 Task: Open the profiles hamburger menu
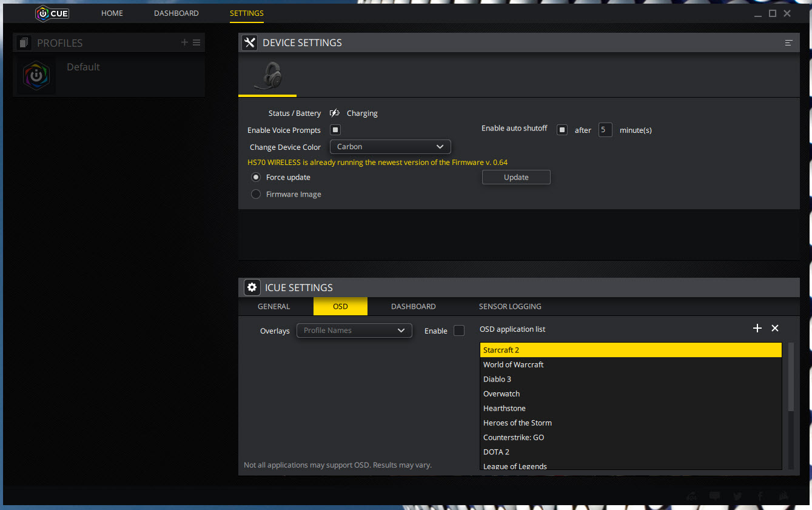pyautogui.click(x=196, y=42)
